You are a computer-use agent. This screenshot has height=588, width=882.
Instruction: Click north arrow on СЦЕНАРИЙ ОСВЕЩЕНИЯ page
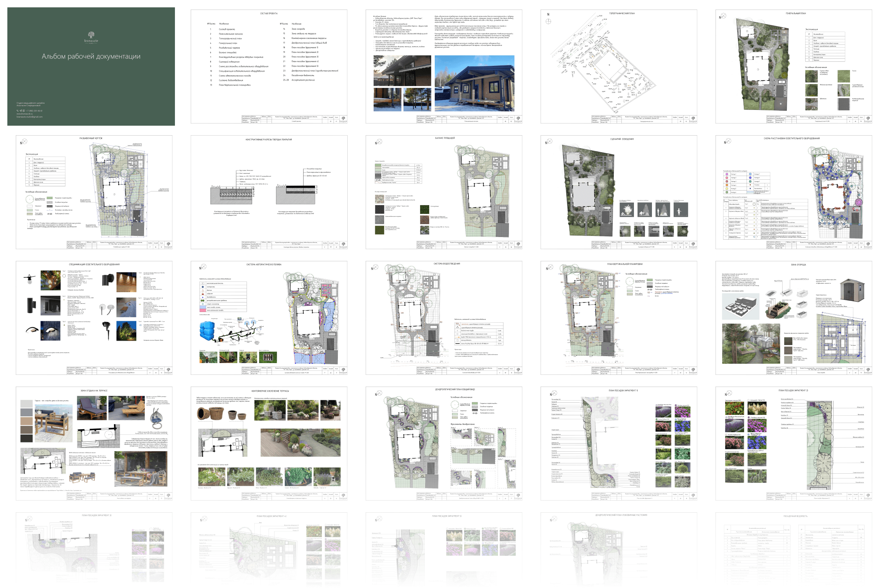coord(549,142)
